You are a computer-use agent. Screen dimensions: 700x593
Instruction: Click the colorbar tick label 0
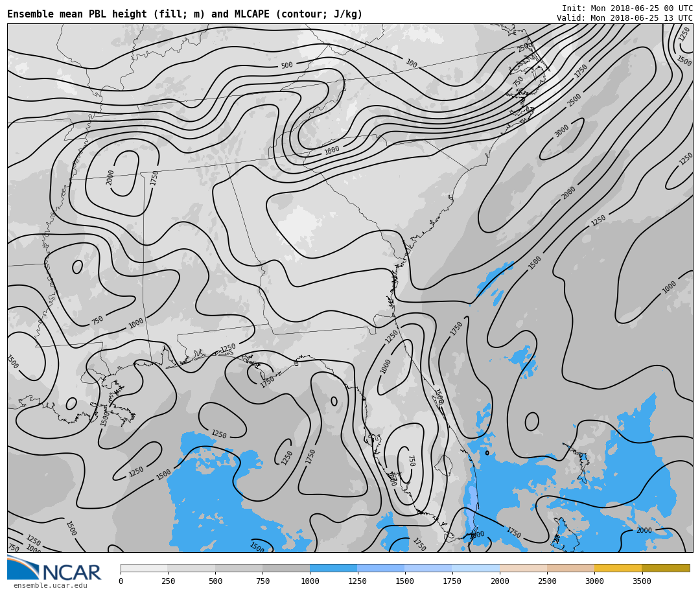click(121, 581)
